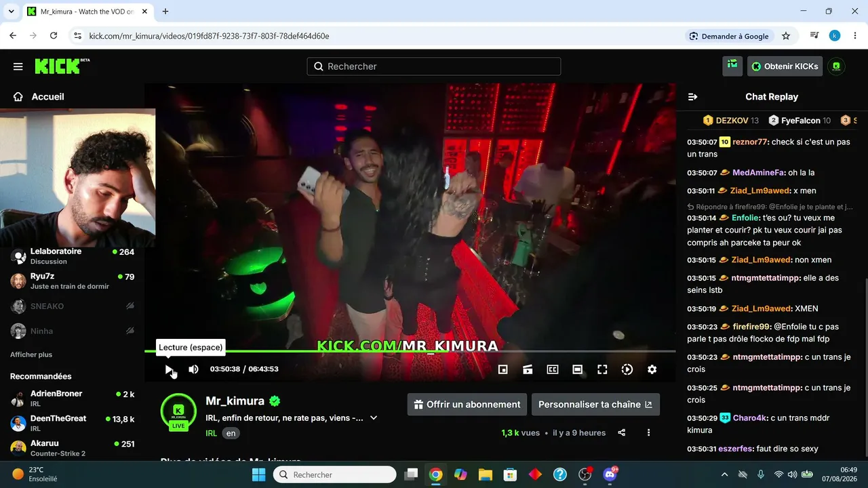Viewport: 868px width, 488px height.
Task: Toggle theater mode on the player
Action: pyautogui.click(x=577, y=369)
